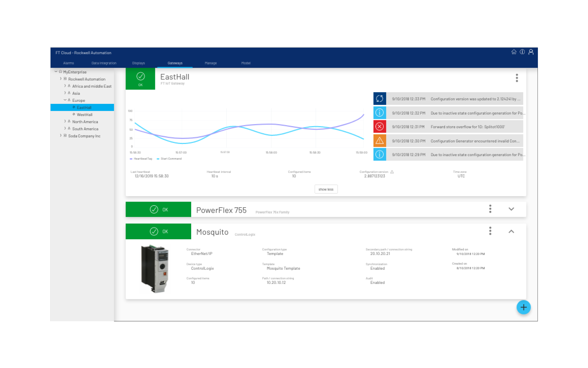Collapse the Mosquito panel chevron
Viewport: 588px width, 368px height.
point(511,231)
